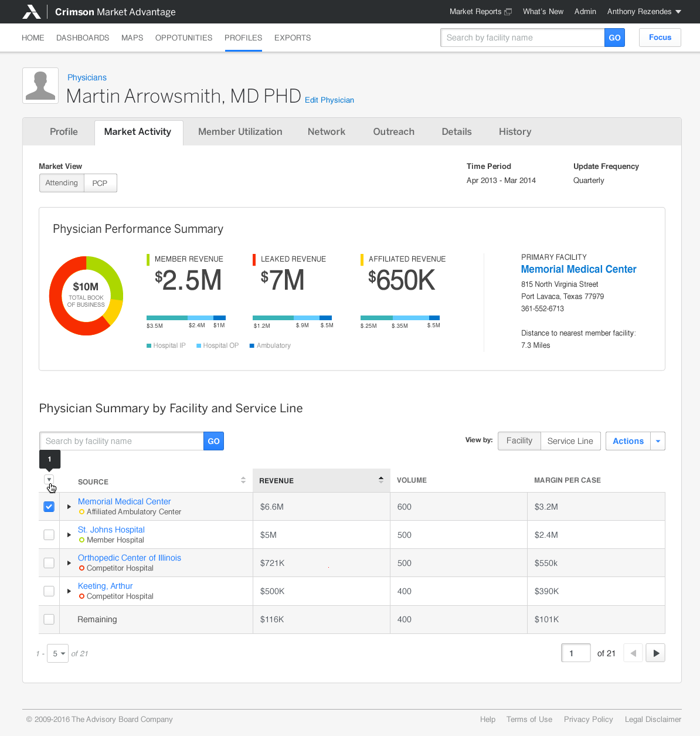Switch View by to Facility
Screen dimensions: 700x736
pos(519,441)
